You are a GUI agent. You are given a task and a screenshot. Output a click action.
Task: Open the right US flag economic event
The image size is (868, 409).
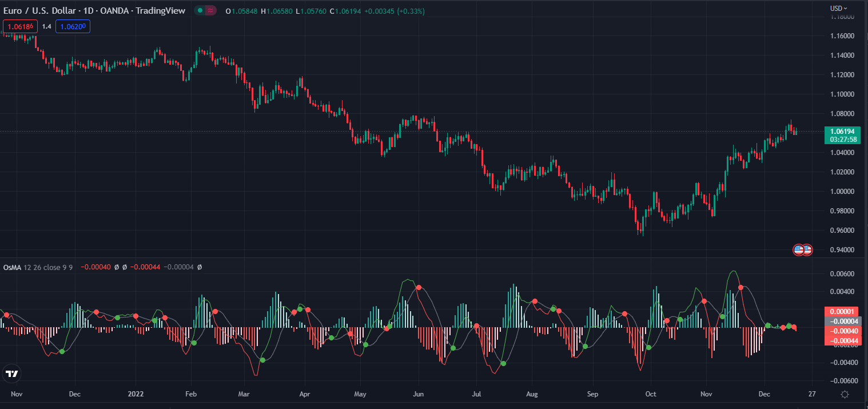pyautogui.click(x=807, y=249)
